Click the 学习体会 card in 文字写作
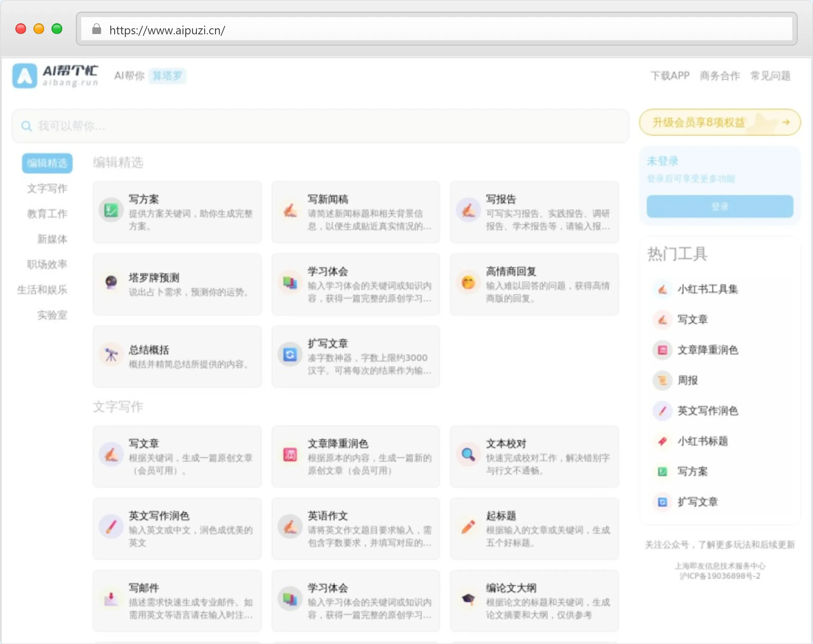The width and height of the screenshot is (813, 644). [356, 601]
